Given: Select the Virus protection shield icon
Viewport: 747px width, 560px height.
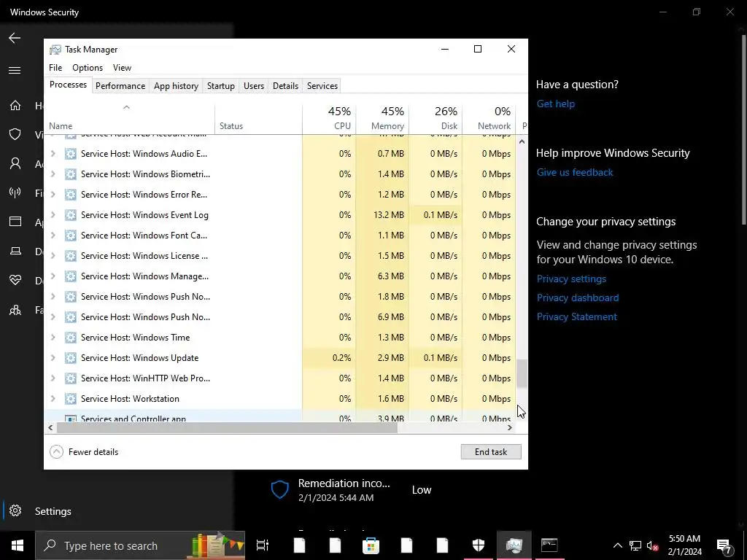Looking at the screenshot, I should pyautogui.click(x=15, y=134).
